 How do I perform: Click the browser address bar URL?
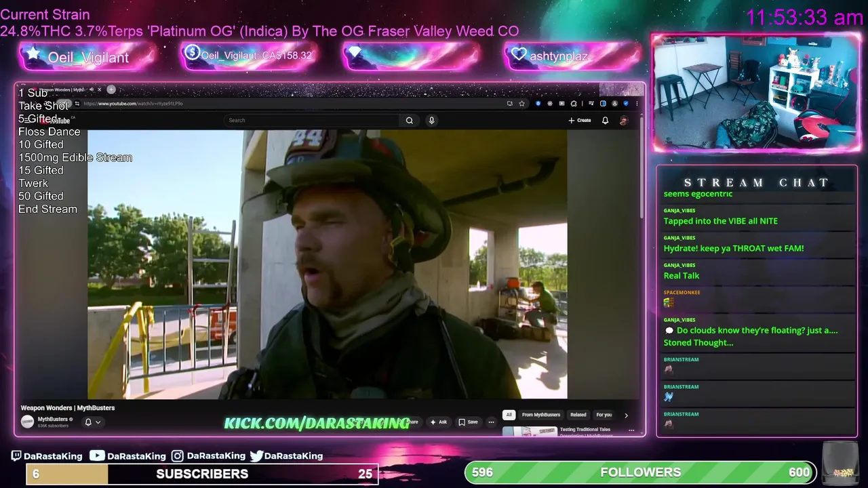pos(133,104)
